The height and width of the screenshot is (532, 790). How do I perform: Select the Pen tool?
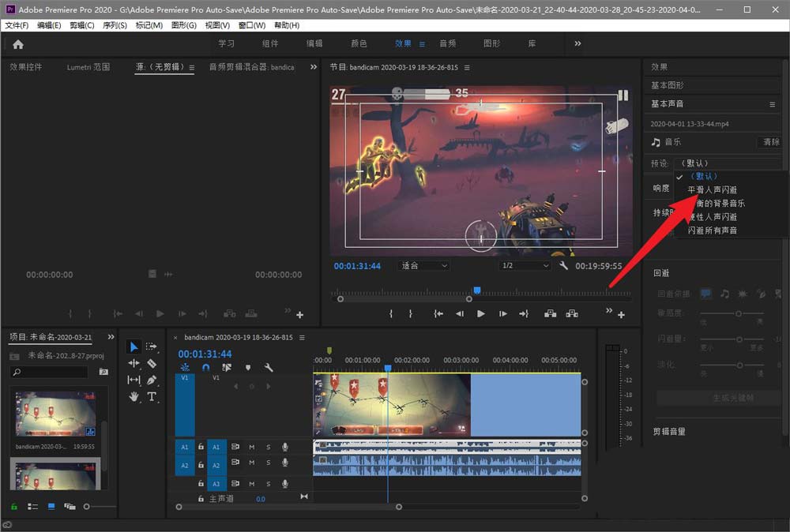[x=152, y=380]
